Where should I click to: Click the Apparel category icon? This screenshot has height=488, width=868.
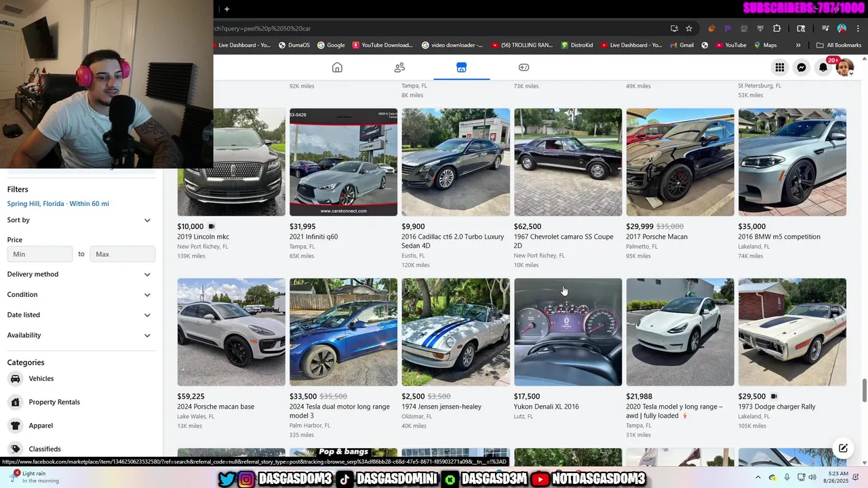pos(15,426)
